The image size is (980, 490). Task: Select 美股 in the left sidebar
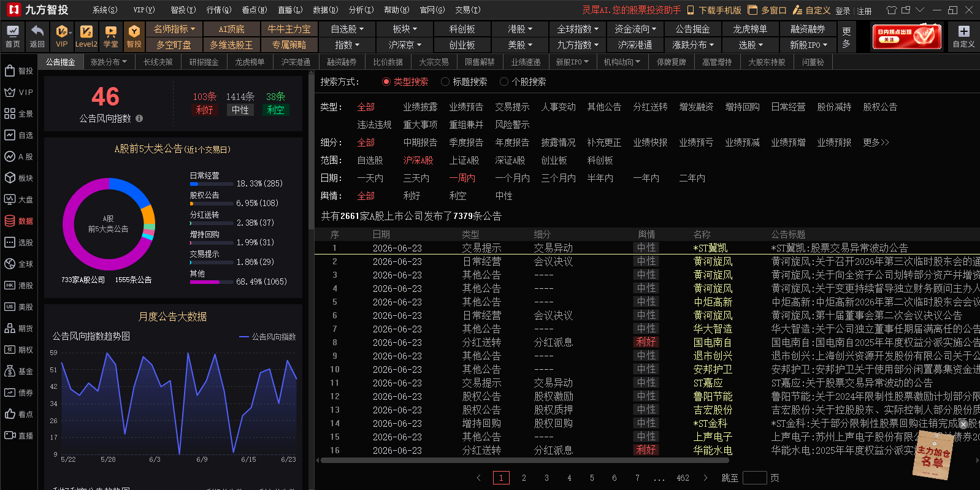[18, 307]
